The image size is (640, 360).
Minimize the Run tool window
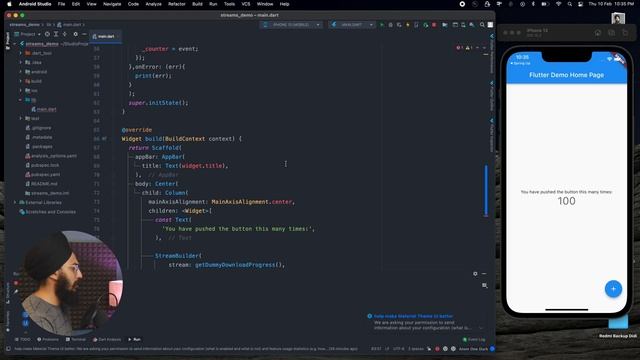point(484,273)
